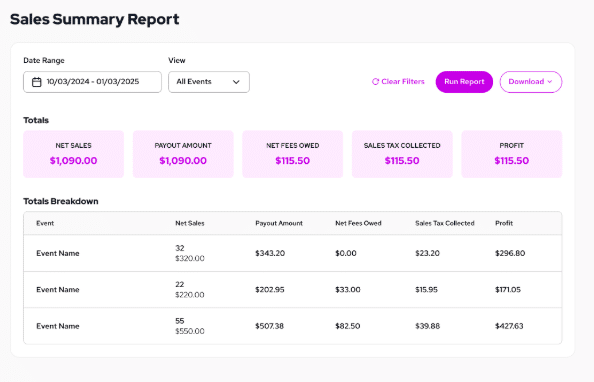Expand the All Events view dropdown
Image resolution: width=594 pixels, height=382 pixels.
point(209,82)
